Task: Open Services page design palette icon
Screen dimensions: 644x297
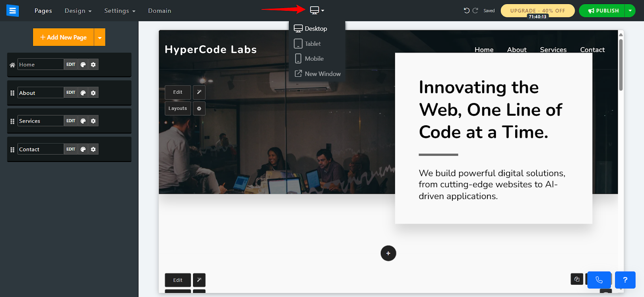Action: click(x=83, y=121)
